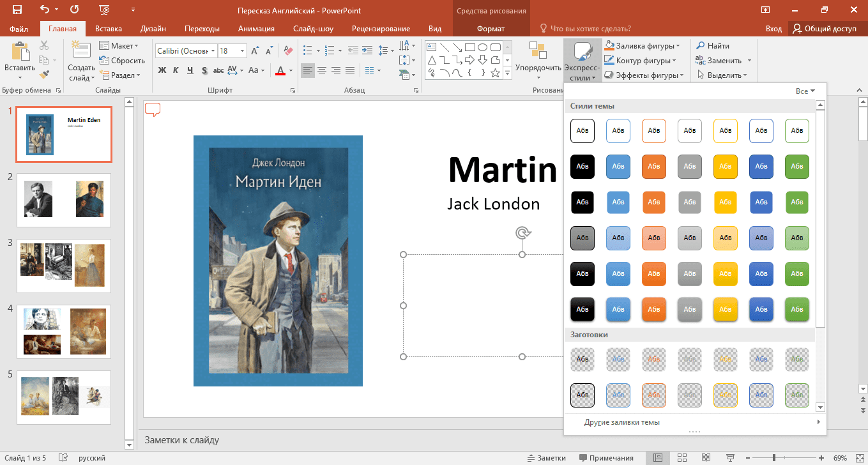
Task: Open the Выделить selection dropdown
Action: click(722, 75)
